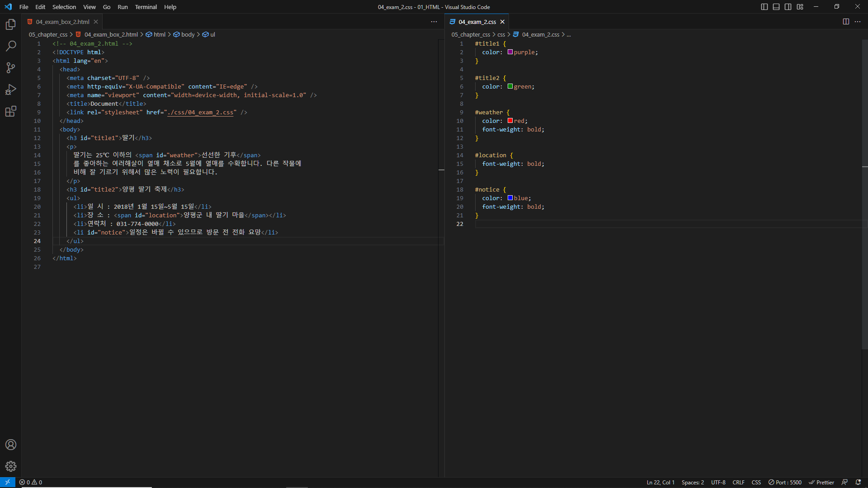Toggle Primary Side Bar layout button
This screenshot has width=868, height=488.
click(764, 7)
